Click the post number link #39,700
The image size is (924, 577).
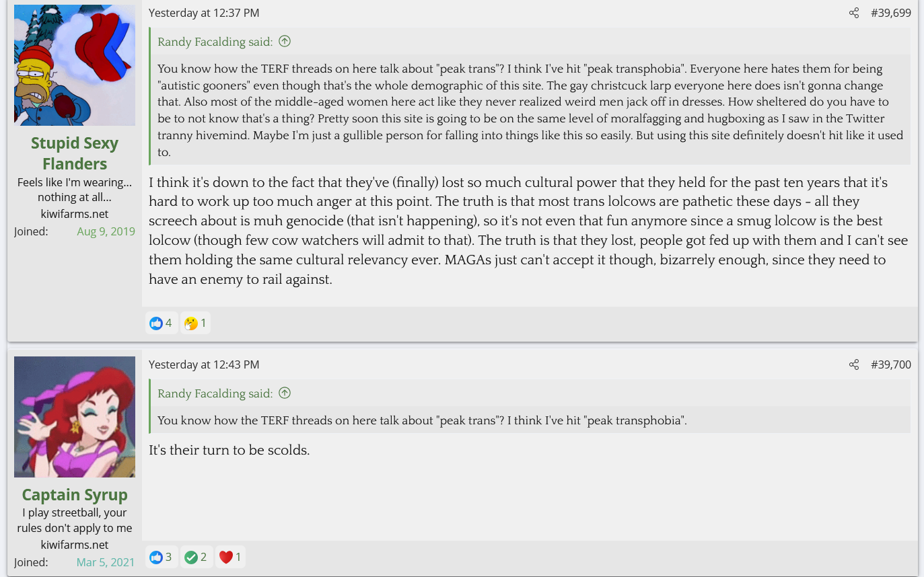[890, 364]
